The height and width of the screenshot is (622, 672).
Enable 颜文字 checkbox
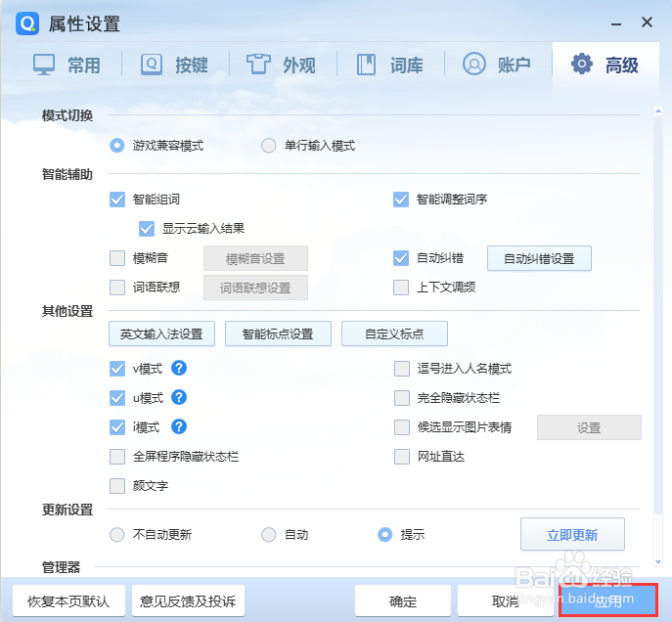tap(117, 486)
